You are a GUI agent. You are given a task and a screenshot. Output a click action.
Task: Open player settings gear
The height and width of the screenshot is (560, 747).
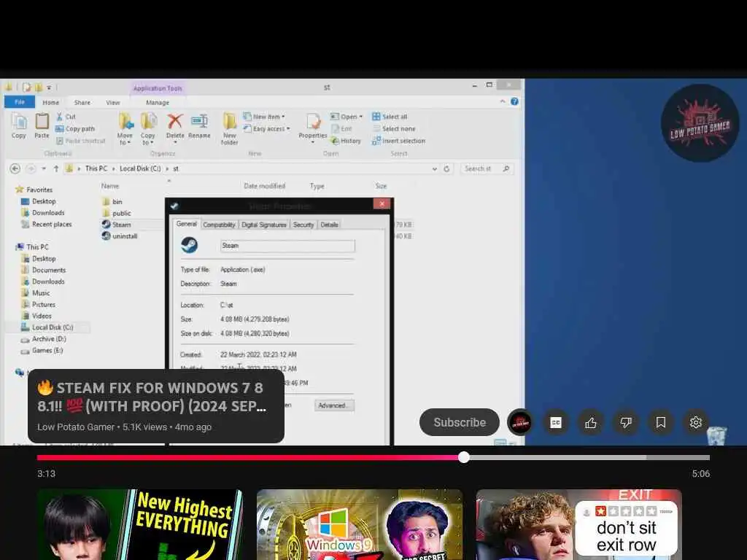coord(695,422)
